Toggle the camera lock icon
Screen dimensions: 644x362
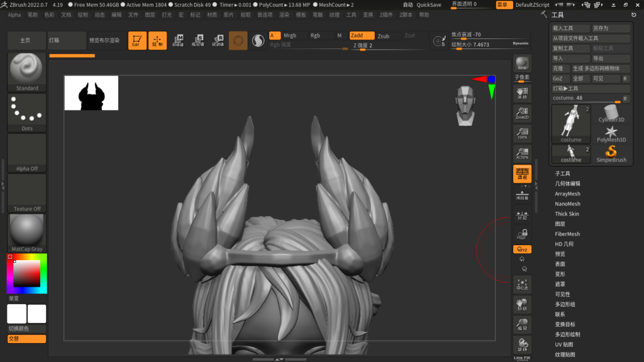tap(522, 234)
